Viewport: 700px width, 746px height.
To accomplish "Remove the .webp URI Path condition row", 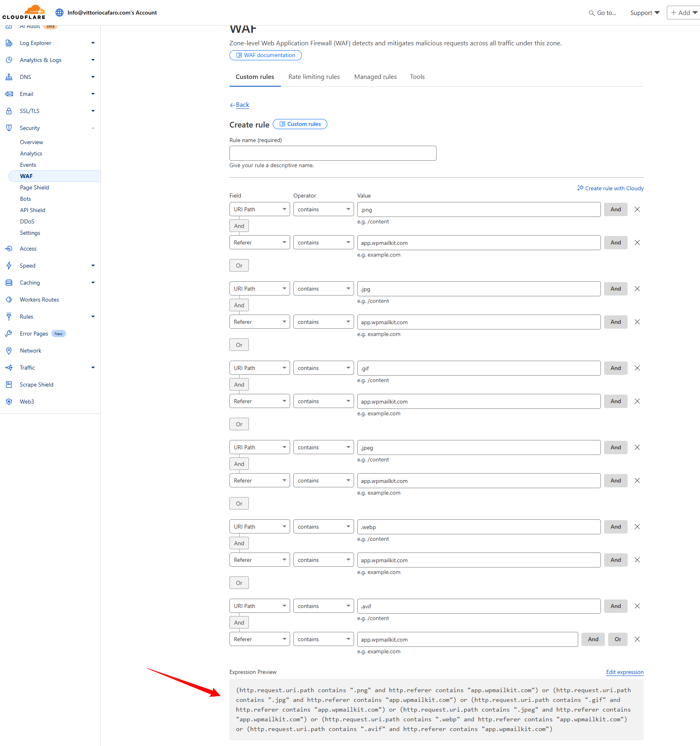I will (x=637, y=527).
